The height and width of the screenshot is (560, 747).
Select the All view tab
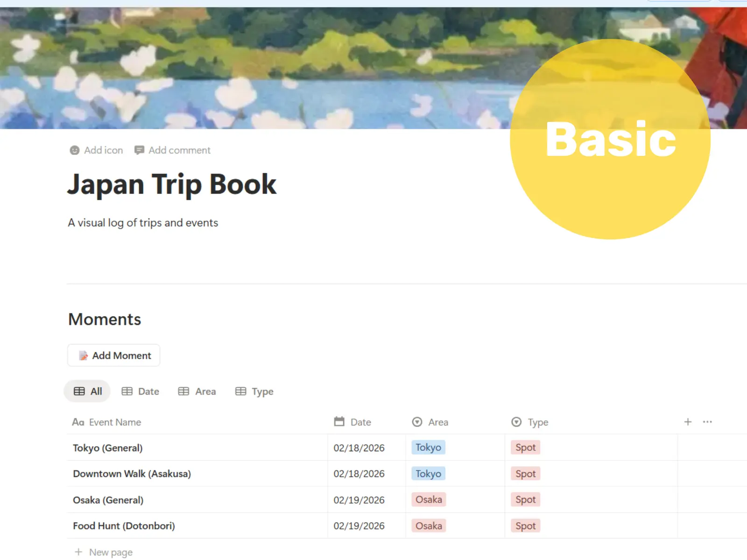point(88,392)
